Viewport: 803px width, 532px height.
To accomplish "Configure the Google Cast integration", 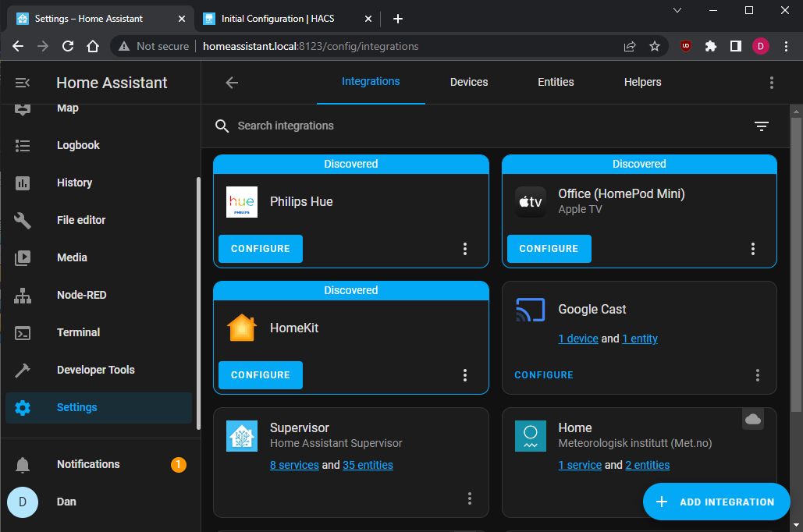I will coord(543,375).
